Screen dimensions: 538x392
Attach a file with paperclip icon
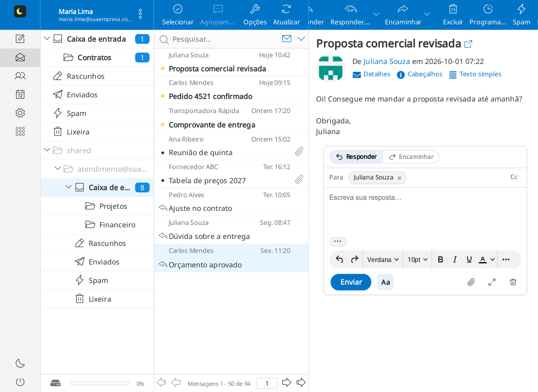471,282
